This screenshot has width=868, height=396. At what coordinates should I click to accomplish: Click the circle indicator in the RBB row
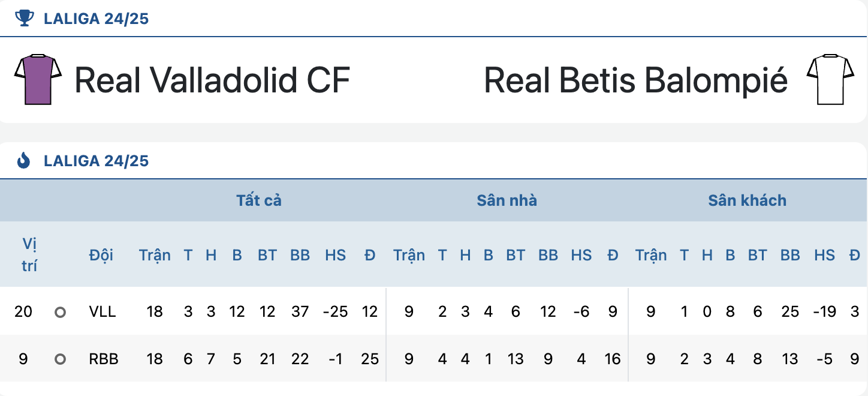(60, 359)
